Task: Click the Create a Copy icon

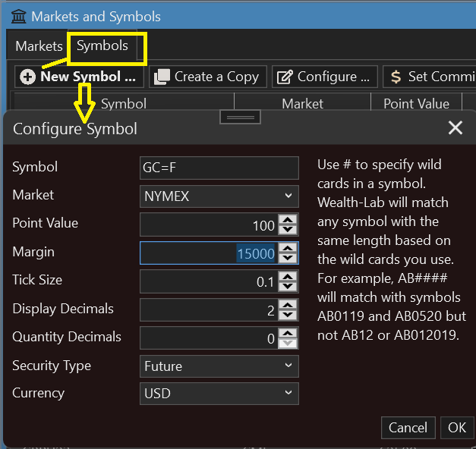Action: (x=161, y=77)
